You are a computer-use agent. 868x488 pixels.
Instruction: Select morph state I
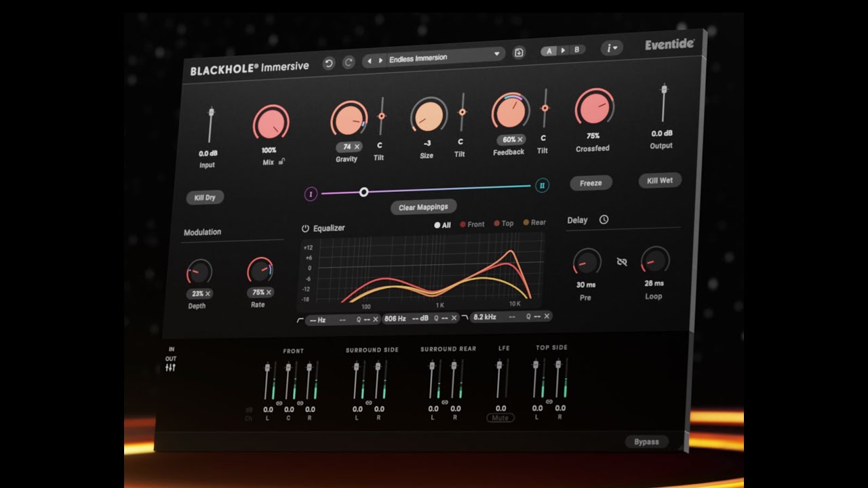coord(311,195)
